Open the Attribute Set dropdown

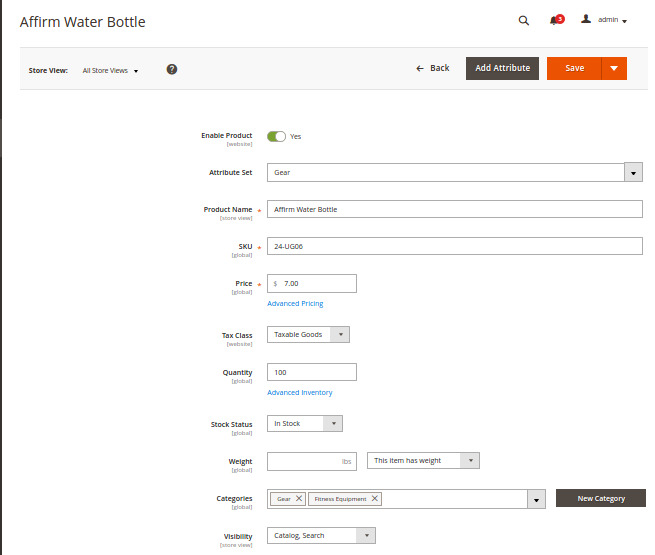click(632, 173)
